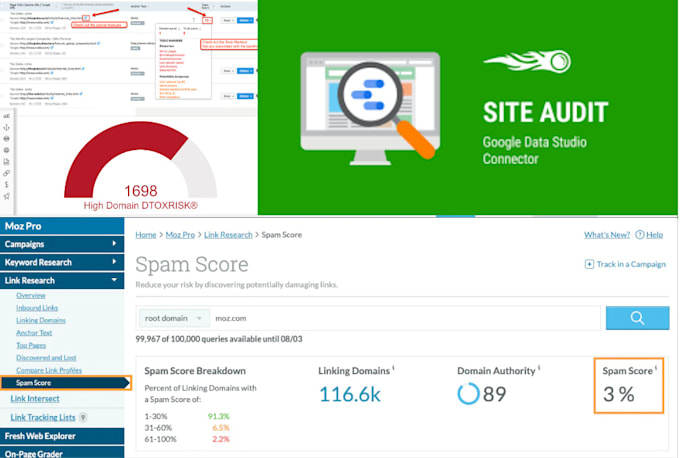Open the What's New? link
Viewport: 680px width, 458px height.
607,235
